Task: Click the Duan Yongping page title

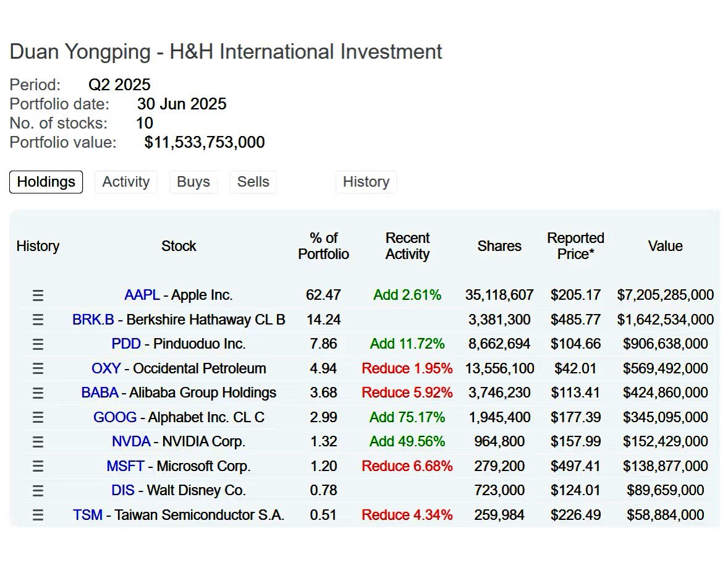Action: pos(226,51)
